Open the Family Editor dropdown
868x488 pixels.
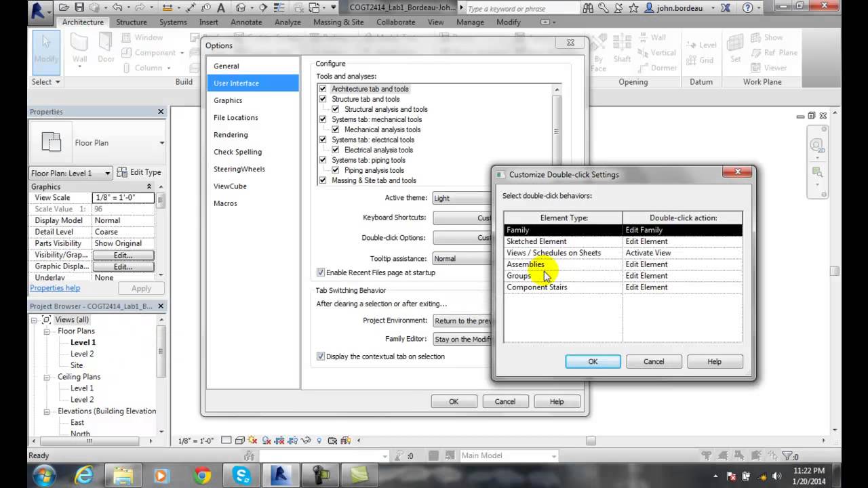point(462,339)
